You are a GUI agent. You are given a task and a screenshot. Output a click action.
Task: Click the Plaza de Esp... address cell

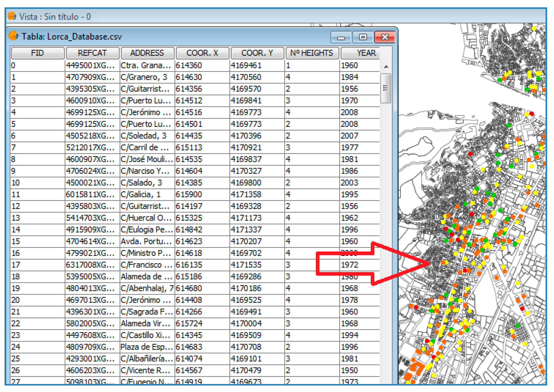coord(147,347)
